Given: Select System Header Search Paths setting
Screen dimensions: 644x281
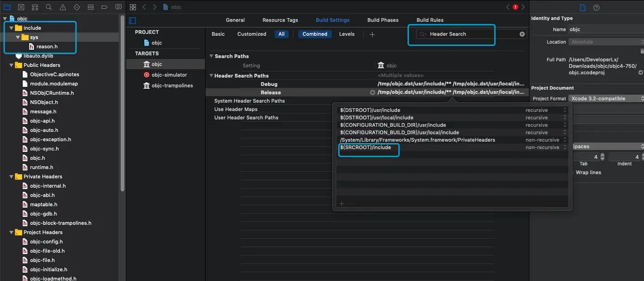Looking at the screenshot, I should (250, 101).
